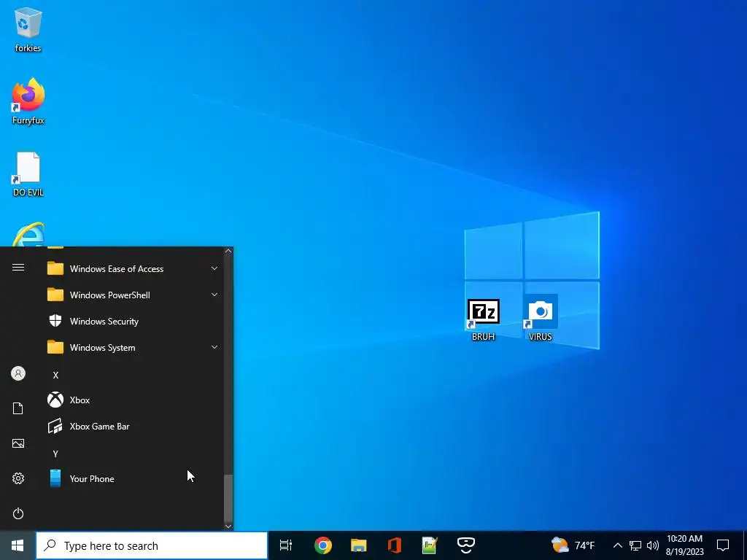Click the app list scroll up arrow
Image resolution: width=747 pixels, height=560 pixels.
(228, 251)
